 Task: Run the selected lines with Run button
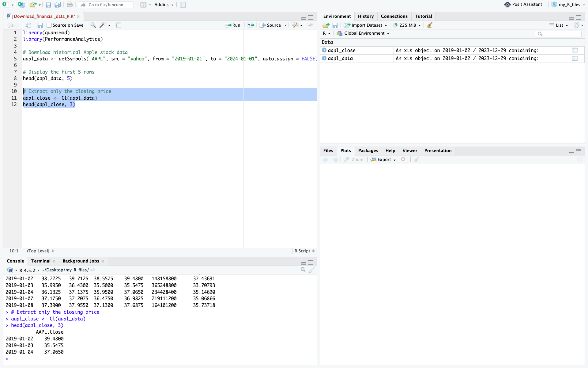pyautogui.click(x=232, y=25)
